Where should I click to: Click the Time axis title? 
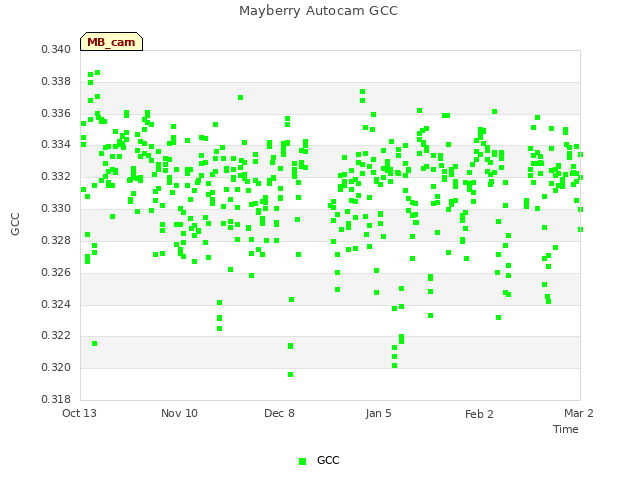click(x=566, y=429)
